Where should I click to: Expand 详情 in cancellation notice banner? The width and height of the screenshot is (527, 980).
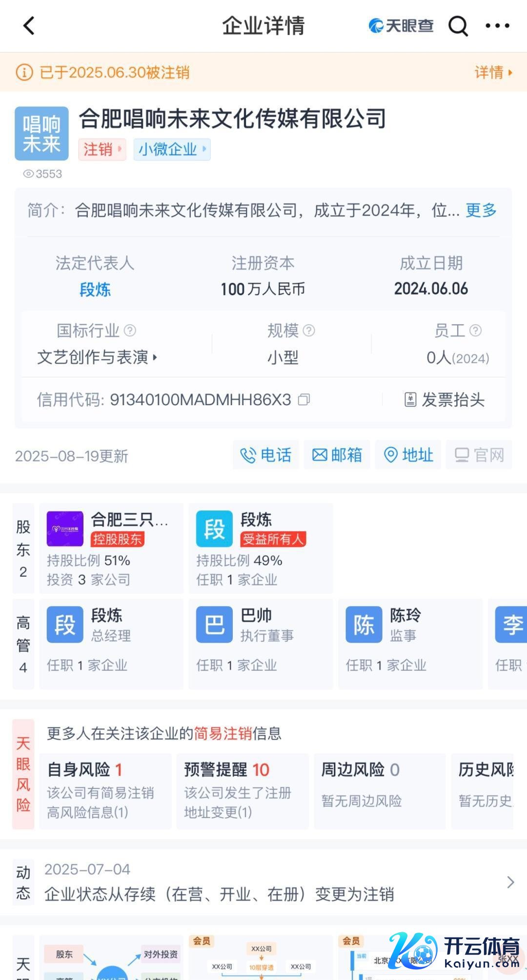[493, 73]
